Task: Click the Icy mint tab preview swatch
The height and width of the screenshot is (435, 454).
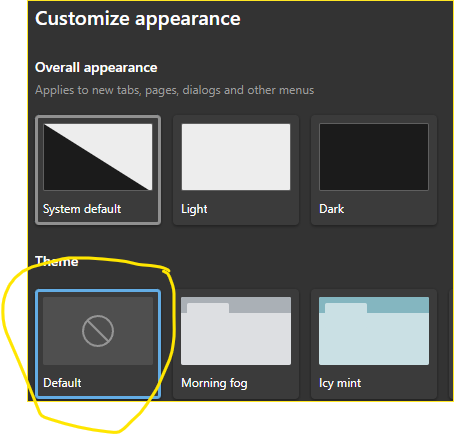Action: 374,331
